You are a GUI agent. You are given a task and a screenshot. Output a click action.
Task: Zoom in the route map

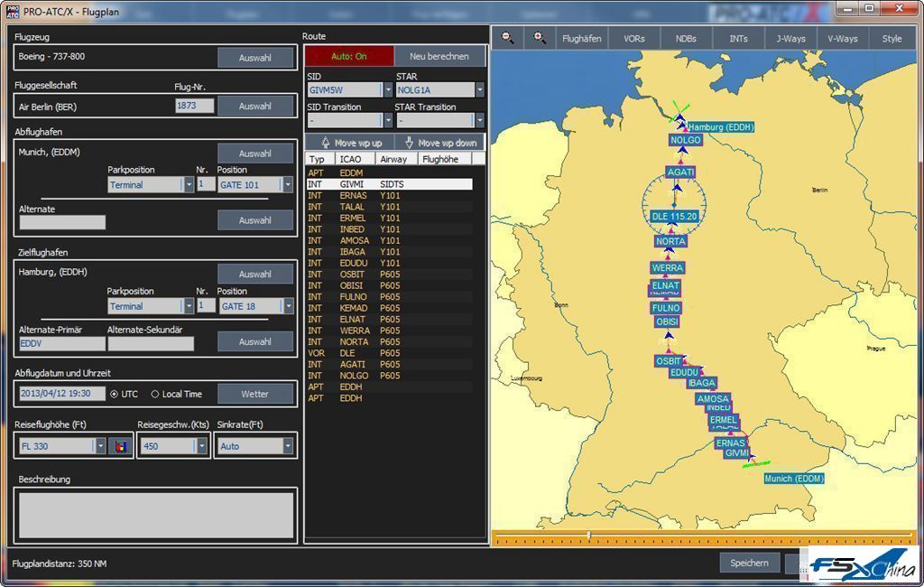[540, 38]
